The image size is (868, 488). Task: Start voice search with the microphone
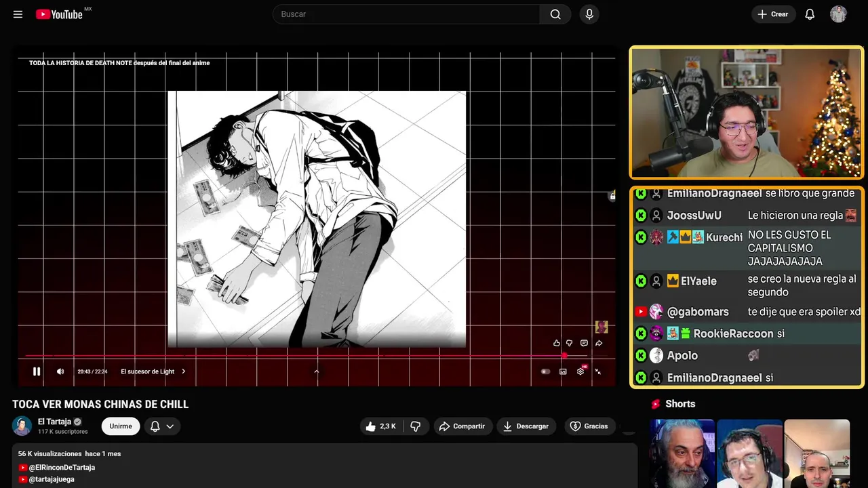click(589, 14)
